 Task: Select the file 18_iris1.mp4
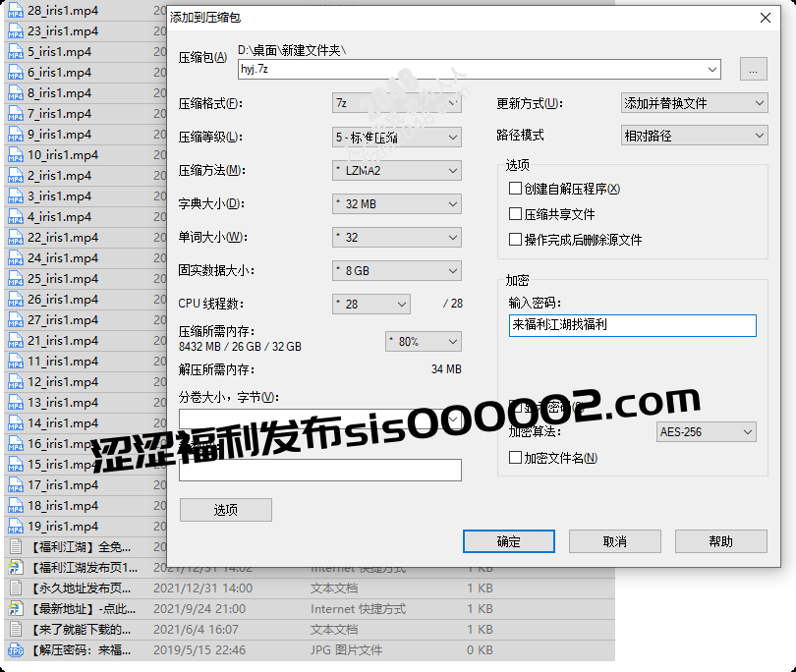click(63, 506)
